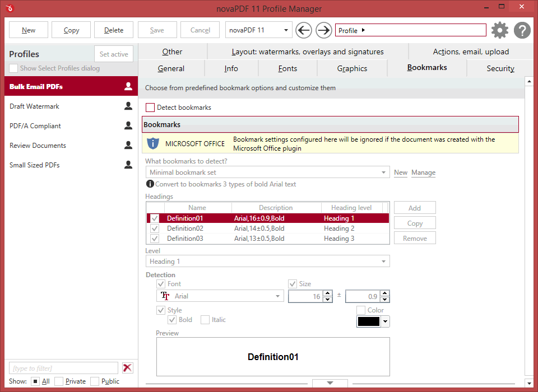
Task: Open settings via the gear icon
Action: click(500, 30)
